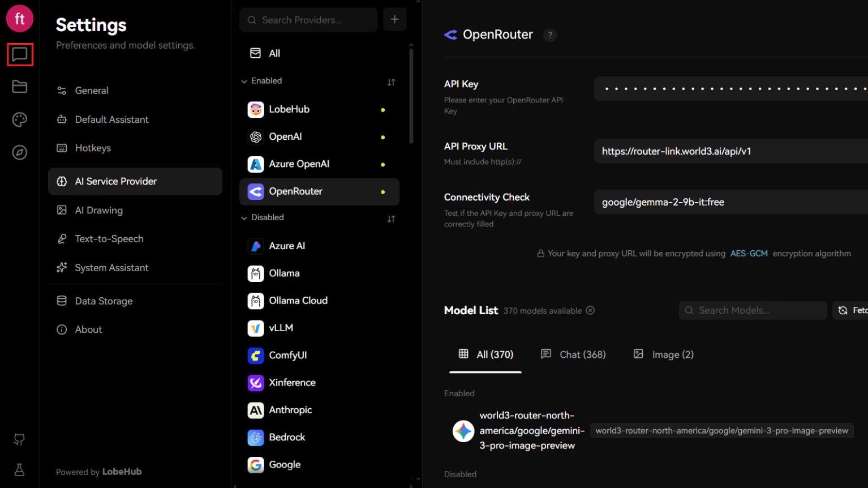Open the GitHub fork icon at bottom

coord(19,439)
